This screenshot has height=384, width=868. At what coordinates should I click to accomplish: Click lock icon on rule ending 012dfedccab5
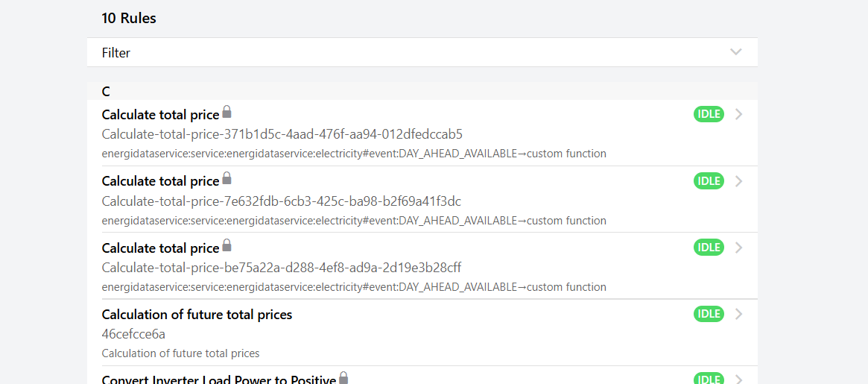[x=227, y=112]
